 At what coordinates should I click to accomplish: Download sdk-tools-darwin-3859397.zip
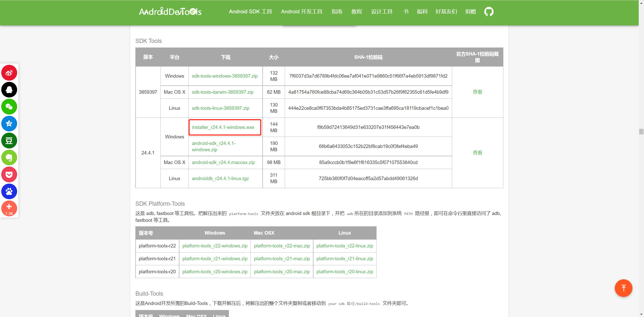click(x=223, y=92)
